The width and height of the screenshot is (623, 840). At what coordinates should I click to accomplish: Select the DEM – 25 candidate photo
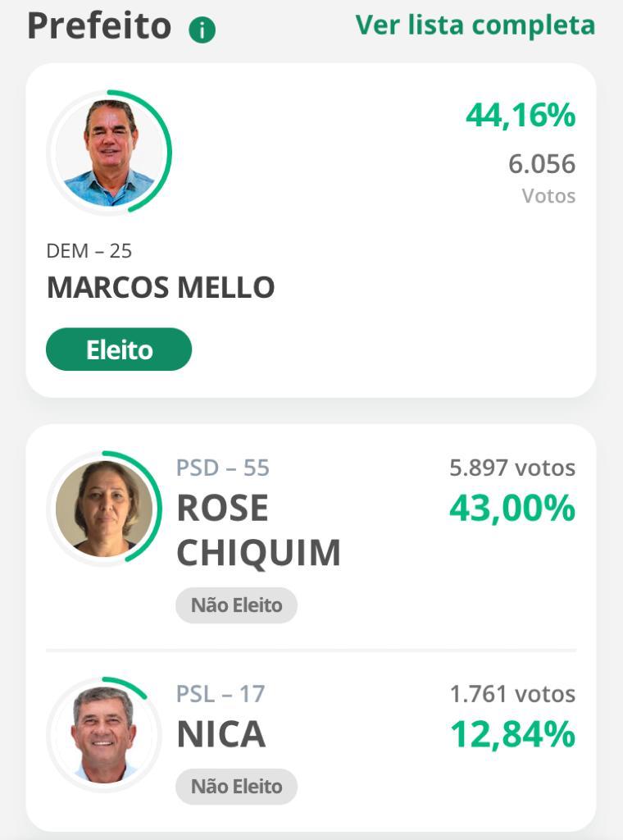109,152
